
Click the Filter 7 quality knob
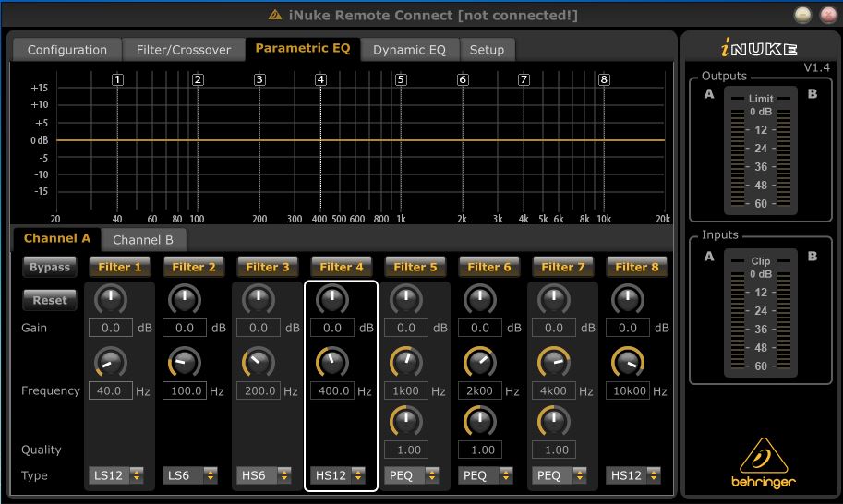point(554,421)
